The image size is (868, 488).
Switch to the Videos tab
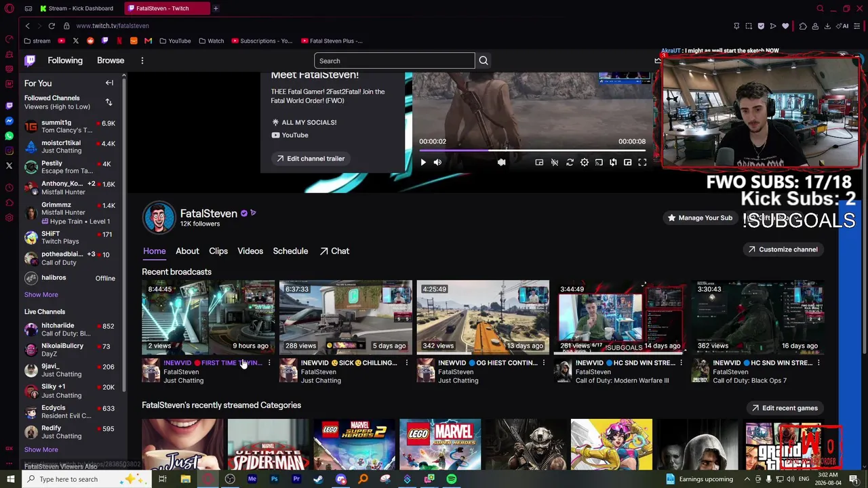coord(250,251)
